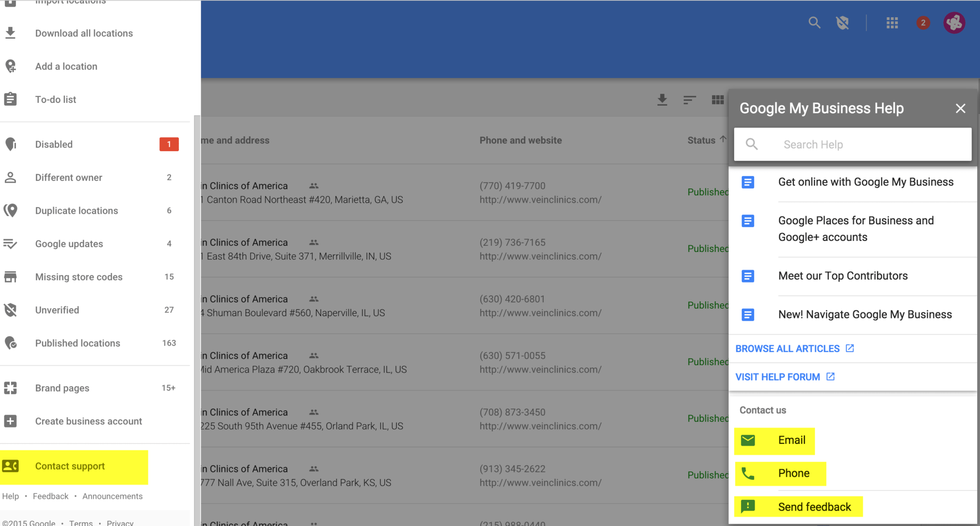Click the search magnifier icon in header
Image resolution: width=980 pixels, height=526 pixels.
[814, 22]
